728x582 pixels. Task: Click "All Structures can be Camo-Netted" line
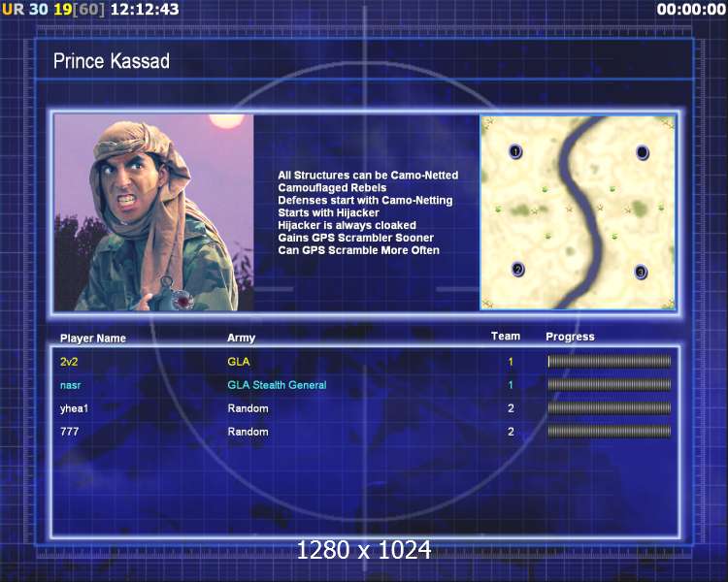tap(368, 176)
